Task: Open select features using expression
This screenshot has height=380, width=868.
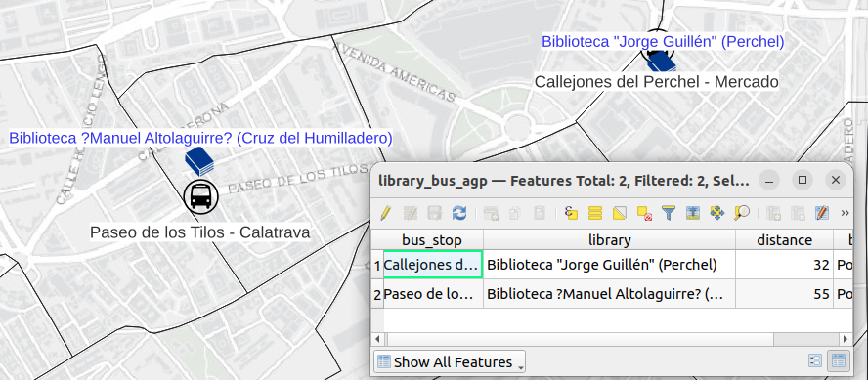Action: [571, 213]
